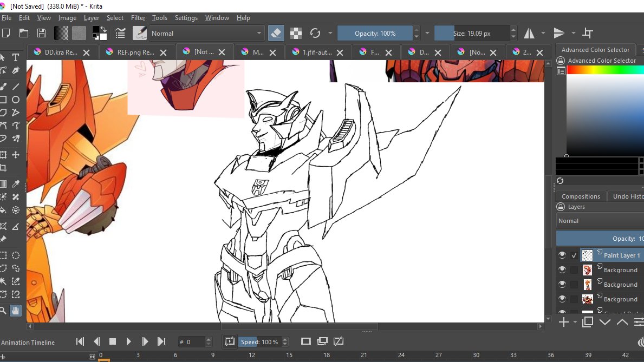The height and width of the screenshot is (362, 644).
Task: Switch to the Compositions docker tab
Action: click(581, 196)
